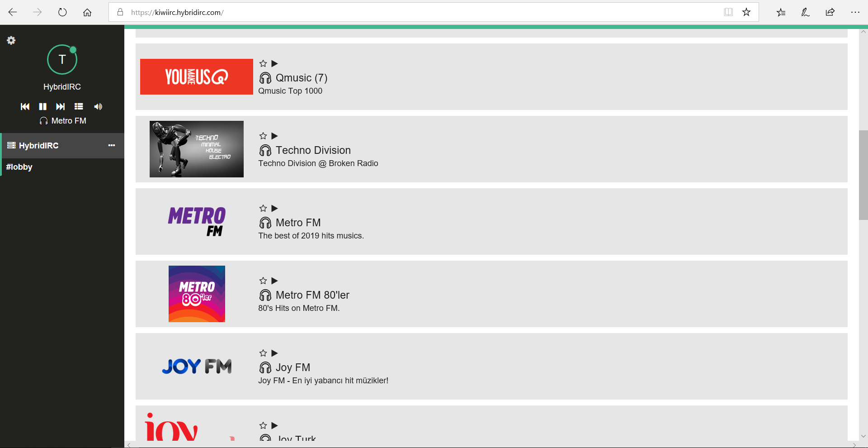Open the Qmusic (7) station title

tap(302, 78)
